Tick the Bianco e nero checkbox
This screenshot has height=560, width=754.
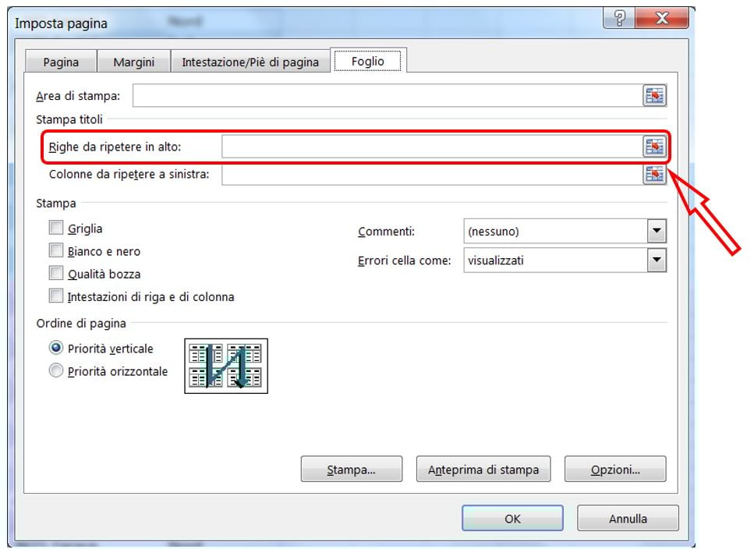[x=56, y=250]
